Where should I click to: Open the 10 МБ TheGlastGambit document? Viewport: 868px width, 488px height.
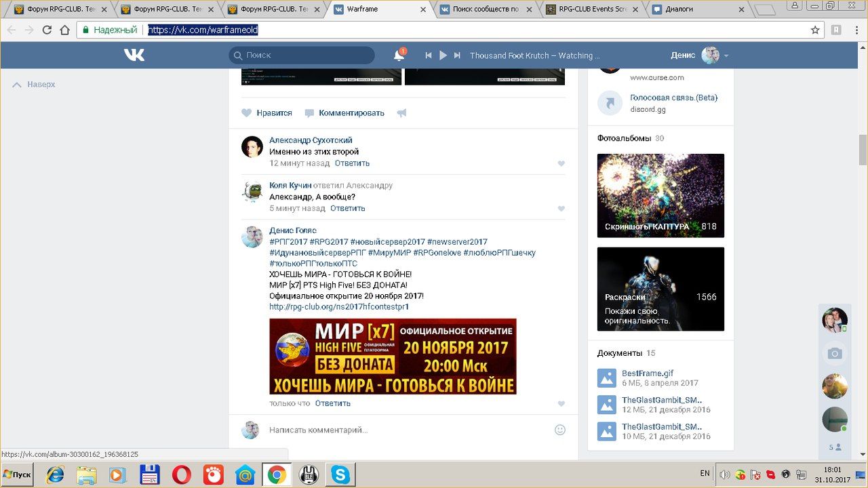tap(662, 426)
